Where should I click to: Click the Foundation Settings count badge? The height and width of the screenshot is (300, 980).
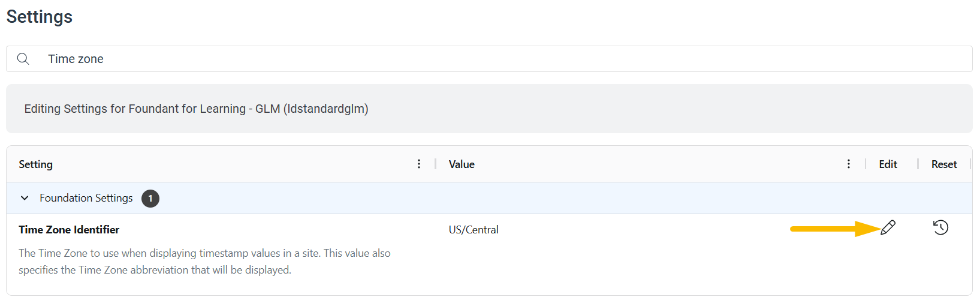(150, 198)
